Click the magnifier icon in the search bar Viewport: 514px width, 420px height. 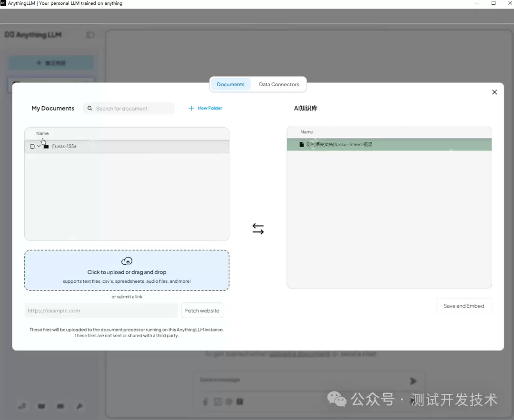90,108
